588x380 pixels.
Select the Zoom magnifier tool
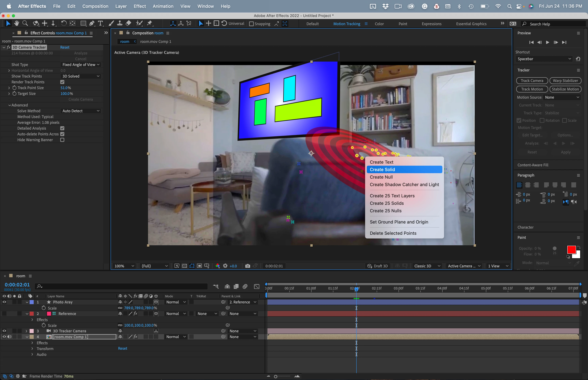pos(25,23)
